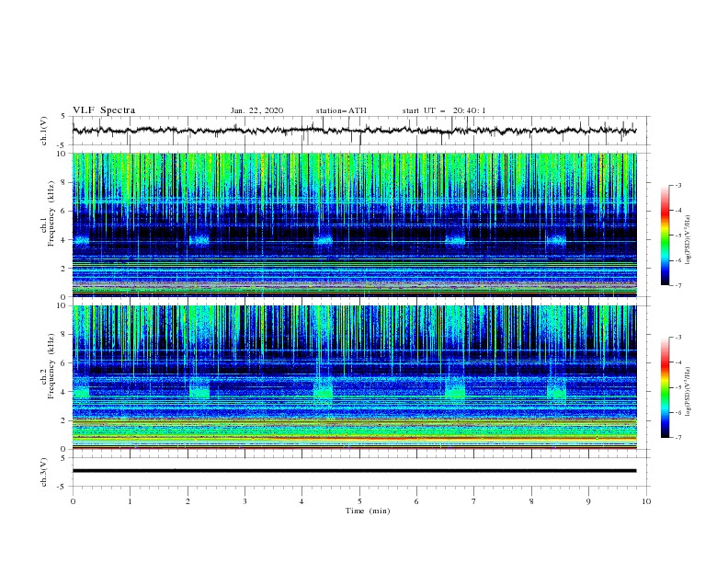Screen dimensions: 728x563
Task: Click the "ch.3(V)" axis label
Action: [44, 472]
